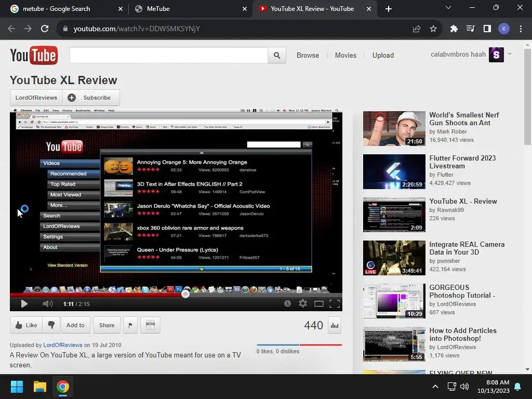Open the player settings gear
The width and height of the screenshot is (532, 399).
tap(303, 303)
